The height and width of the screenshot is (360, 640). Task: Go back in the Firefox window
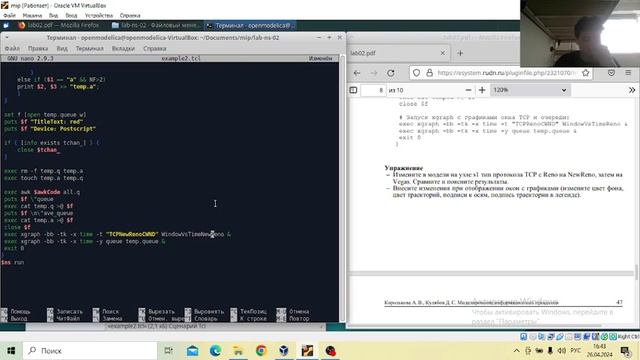pos(357,73)
